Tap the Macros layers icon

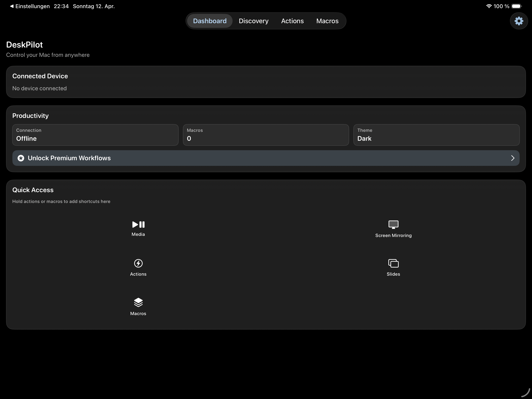pos(138,302)
